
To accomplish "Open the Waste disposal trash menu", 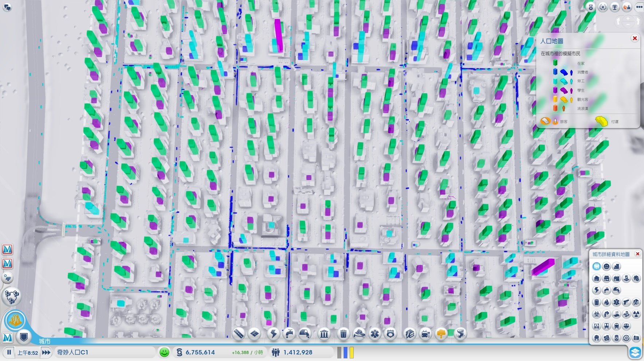I will point(343,333).
